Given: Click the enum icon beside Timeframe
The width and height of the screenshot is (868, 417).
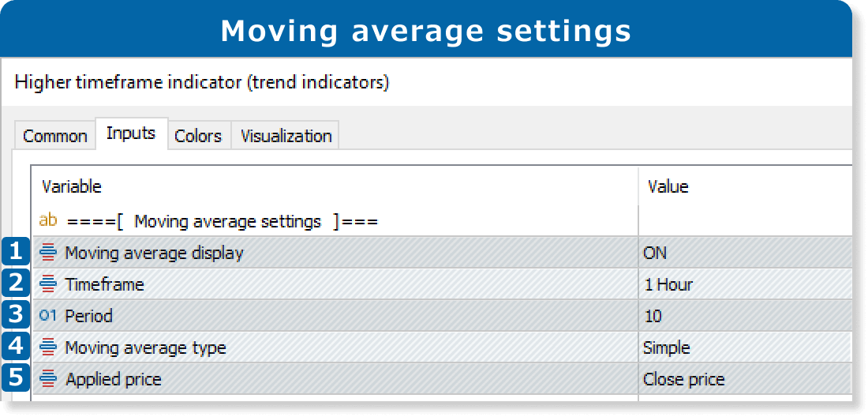Looking at the screenshot, I should (x=48, y=284).
